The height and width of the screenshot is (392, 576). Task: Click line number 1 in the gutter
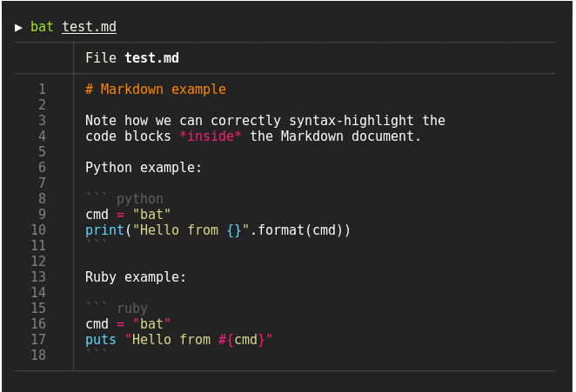pyautogui.click(x=42, y=90)
